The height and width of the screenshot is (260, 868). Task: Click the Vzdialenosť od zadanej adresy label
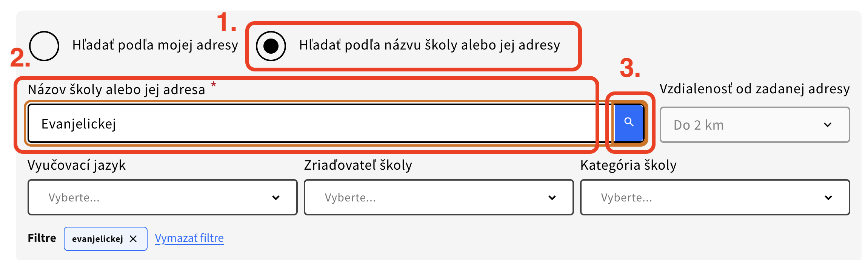pos(754,89)
